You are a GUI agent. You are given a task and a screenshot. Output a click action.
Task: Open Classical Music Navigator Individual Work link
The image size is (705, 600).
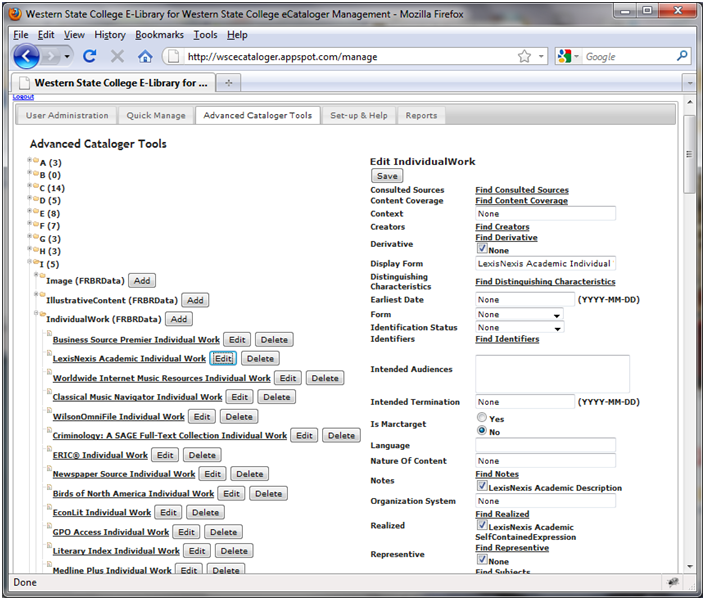pyautogui.click(x=138, y=397)
